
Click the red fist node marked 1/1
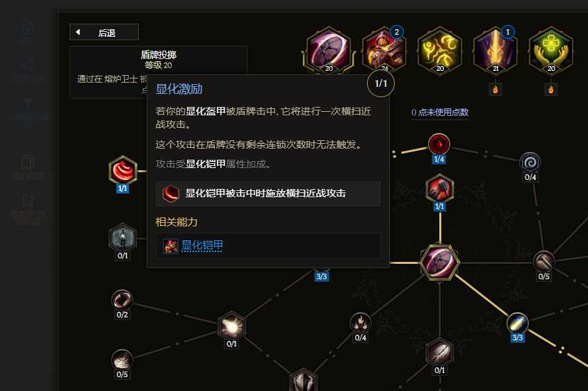click(x=440, y=189)
